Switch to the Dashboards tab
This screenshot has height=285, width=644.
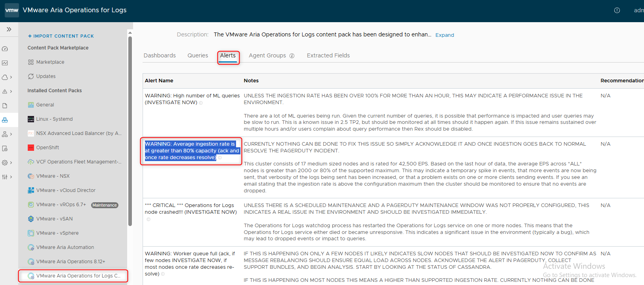tap(160, 55)
